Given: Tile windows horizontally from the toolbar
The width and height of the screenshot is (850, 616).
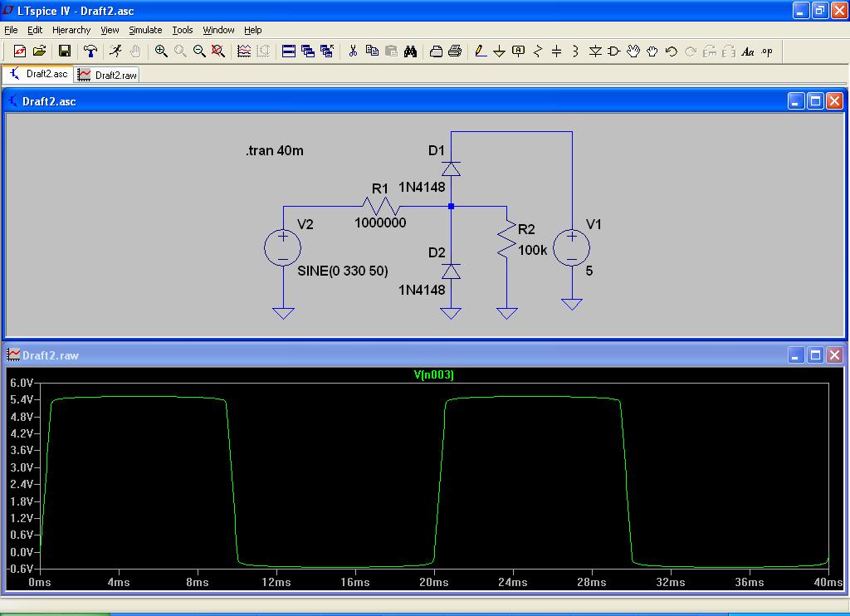Looking at the screenshot, I should pos(288,51).
